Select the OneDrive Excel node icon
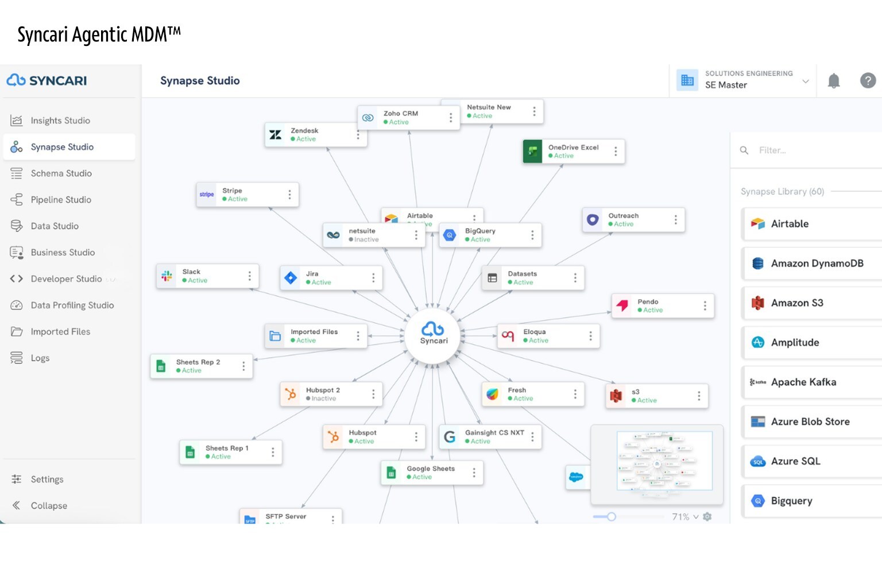 [x=533, y=152]
